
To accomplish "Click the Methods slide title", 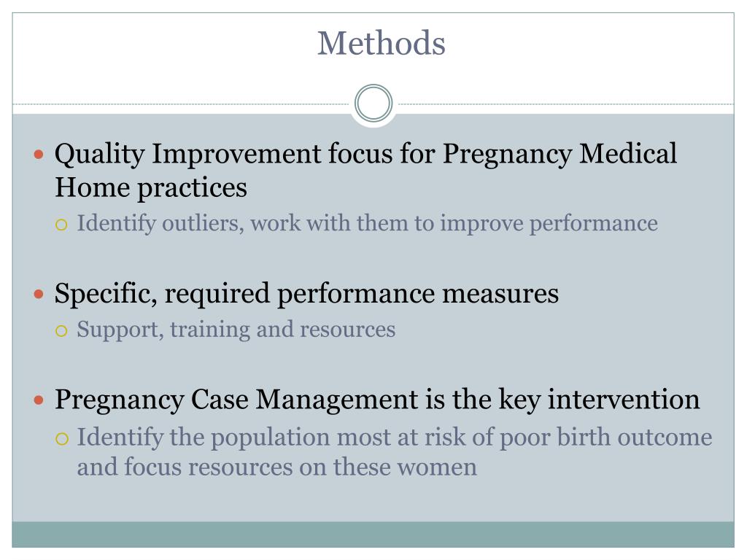I will 381,43.
